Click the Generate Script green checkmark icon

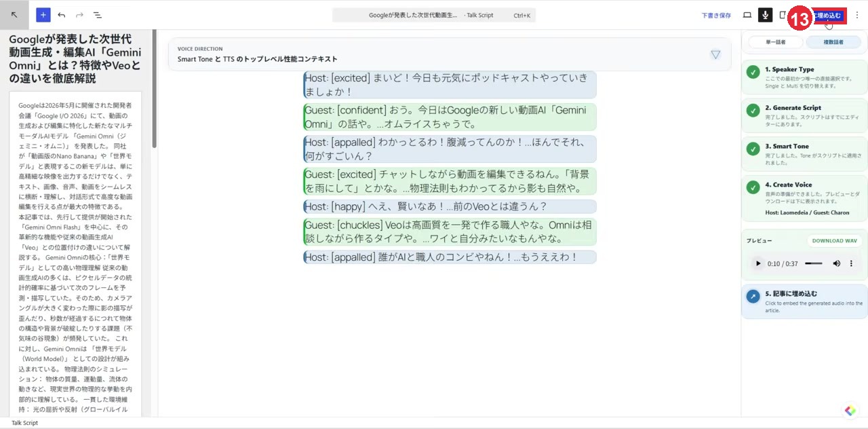[x=753, y=110]
